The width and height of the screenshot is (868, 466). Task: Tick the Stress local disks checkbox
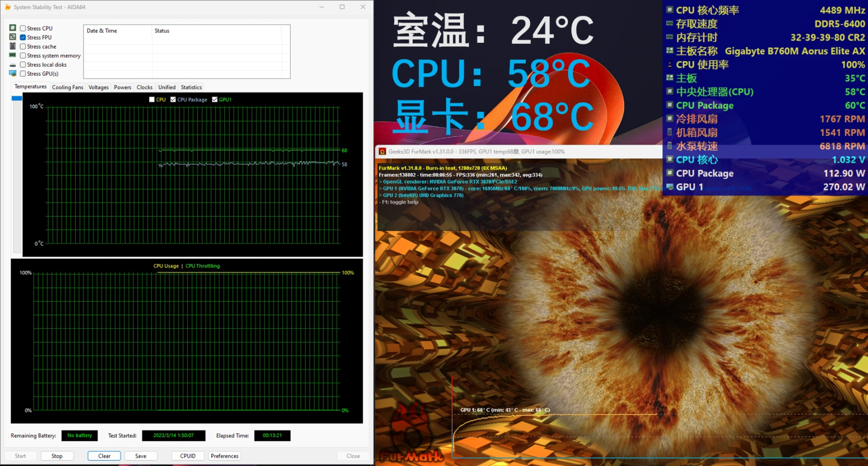(x=23, y=65)
